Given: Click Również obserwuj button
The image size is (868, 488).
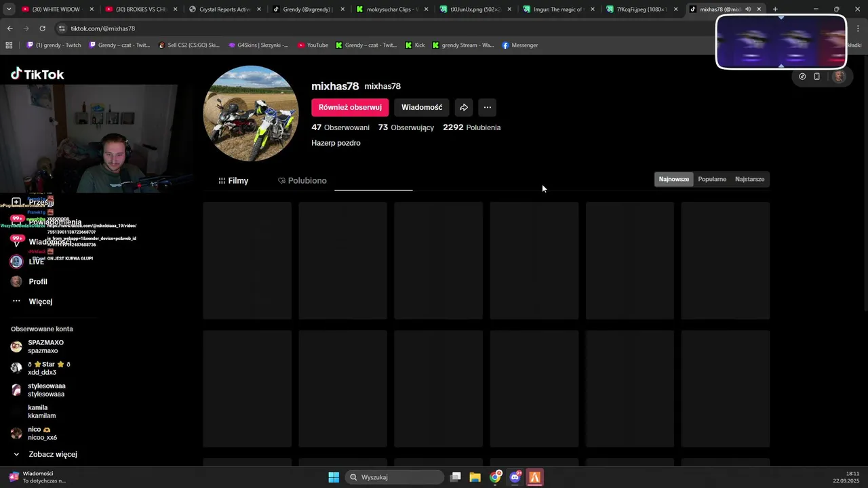Looking at the screenshot, I should click(x=350, y=107).
